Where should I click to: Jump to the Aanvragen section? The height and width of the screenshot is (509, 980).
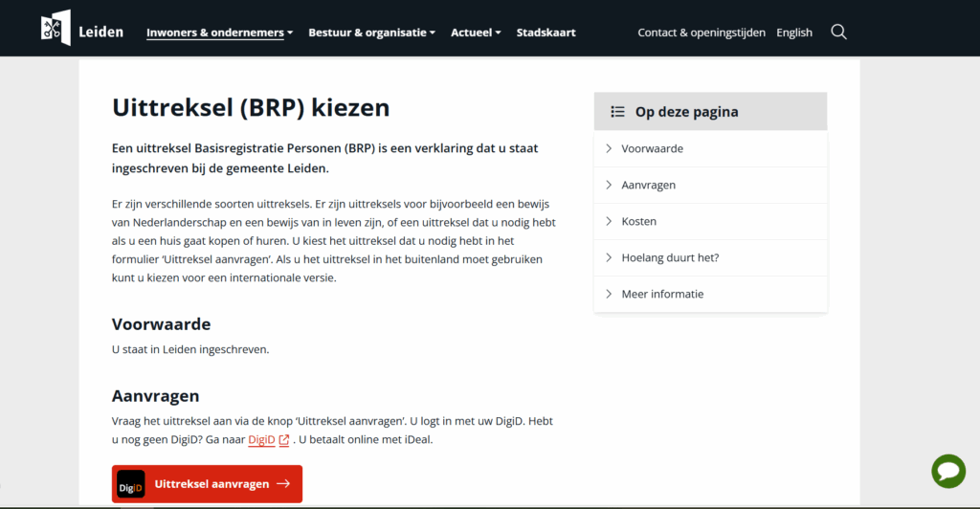coord(648,185)
